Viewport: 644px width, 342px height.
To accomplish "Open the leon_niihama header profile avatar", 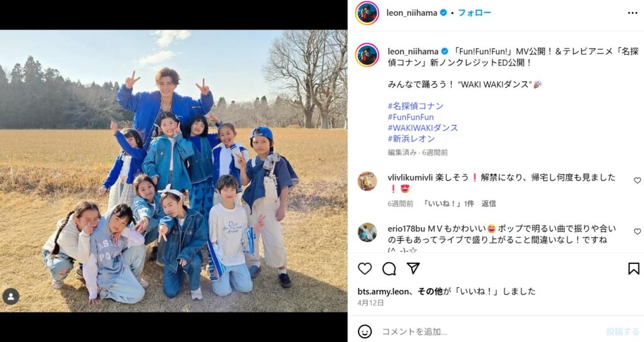I will pos(367,13).
